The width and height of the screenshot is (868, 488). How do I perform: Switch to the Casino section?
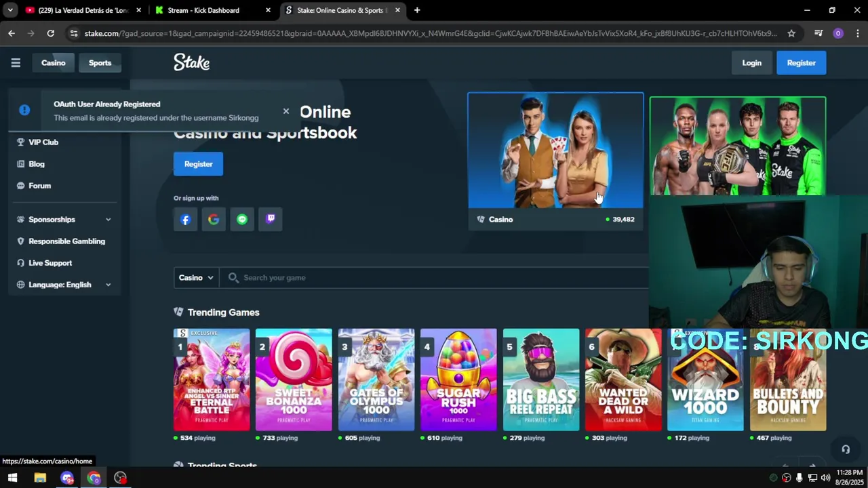[x=53, y=63]
